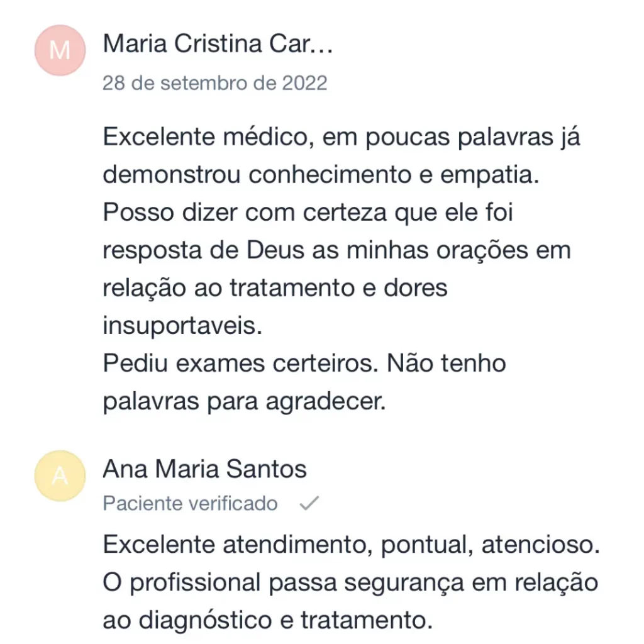This screenshot has width=644, height=644.
Task: Click the line starting "Excelente médico"
Action: tap(341, 138)
